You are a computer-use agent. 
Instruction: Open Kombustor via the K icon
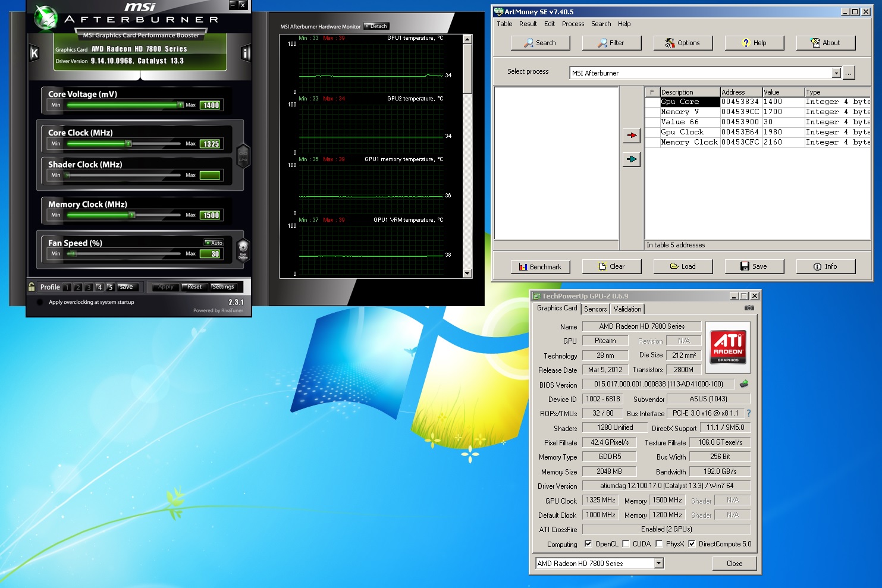point(34,54)
